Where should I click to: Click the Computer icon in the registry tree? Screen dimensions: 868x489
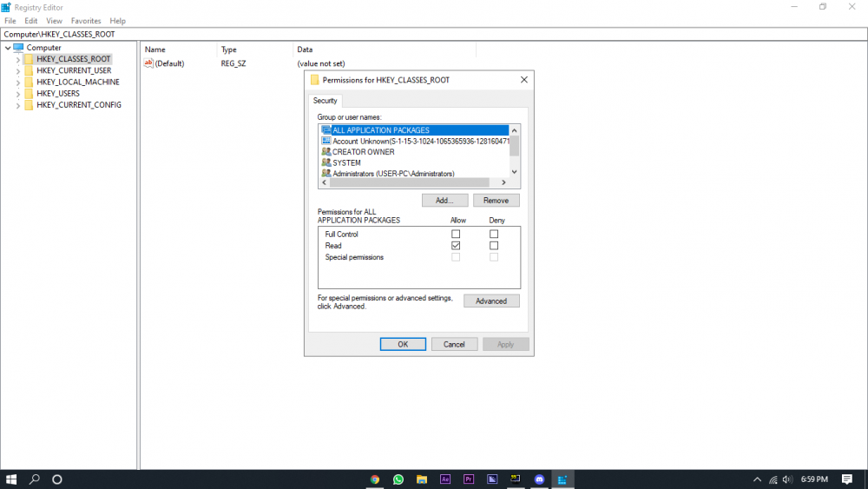[x=18, y=48]
